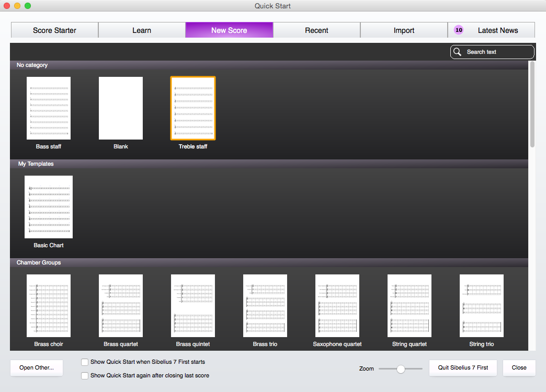The height and width of the screenshot is (392, 546).
Task: Toggle Show Quick Start after closing last score
Action: pyautogui.click(x=85, y=375)
